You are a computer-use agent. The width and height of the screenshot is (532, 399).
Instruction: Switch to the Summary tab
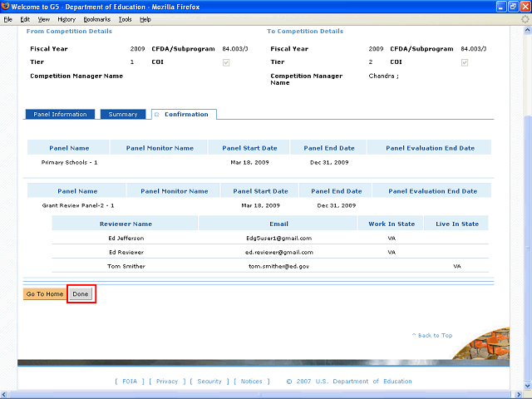coord(122,114)
